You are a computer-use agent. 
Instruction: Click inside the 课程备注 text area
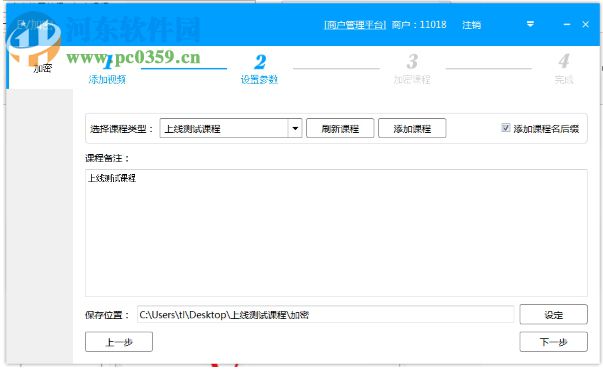tap(336, 233)
